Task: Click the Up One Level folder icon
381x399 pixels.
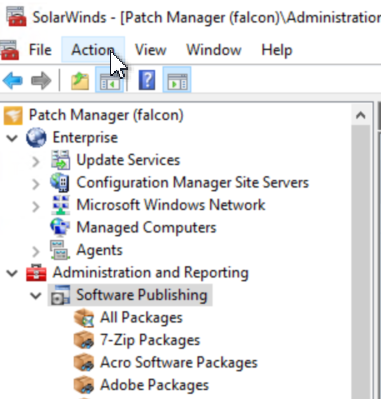Action: click(80, 81)
